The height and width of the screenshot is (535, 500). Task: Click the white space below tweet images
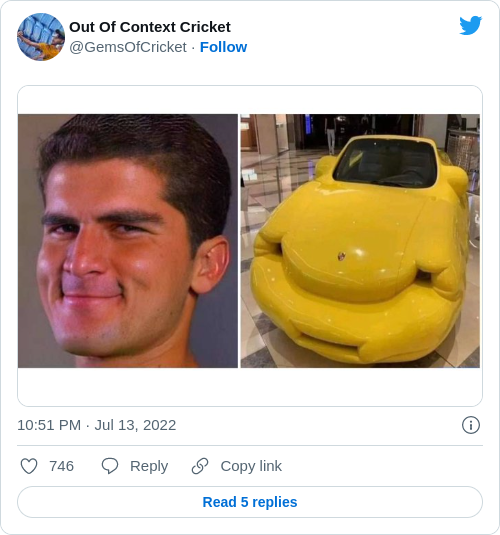[250, 387]
